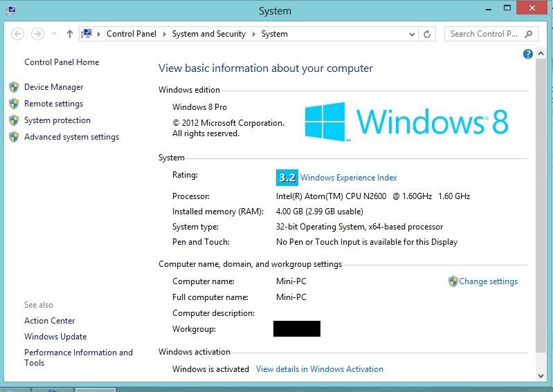Click the vertical scrollbar thumb

point(541,206)
